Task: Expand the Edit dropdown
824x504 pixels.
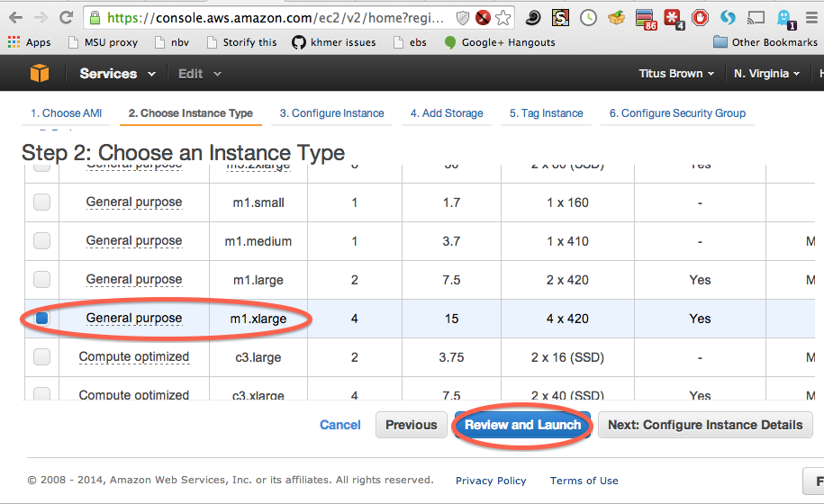Action: click(200, 74)
